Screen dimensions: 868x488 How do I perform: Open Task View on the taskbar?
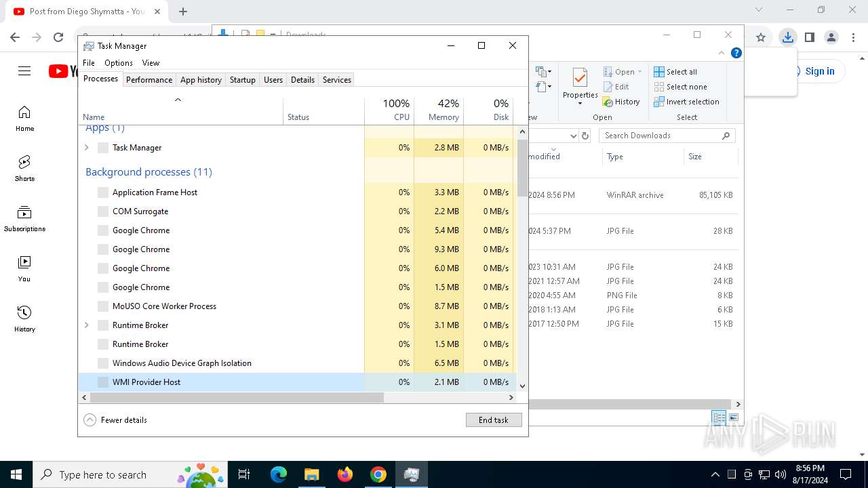pyautogui.click(x=244, y=474)
